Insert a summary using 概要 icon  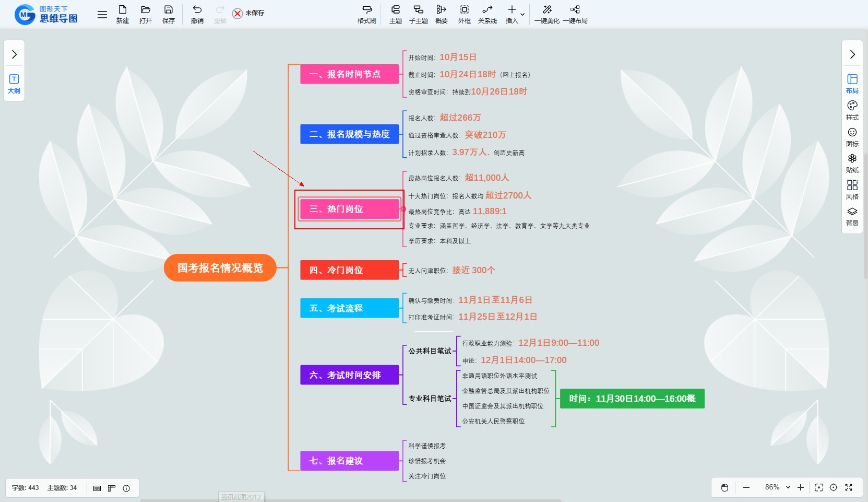(441, 14)
